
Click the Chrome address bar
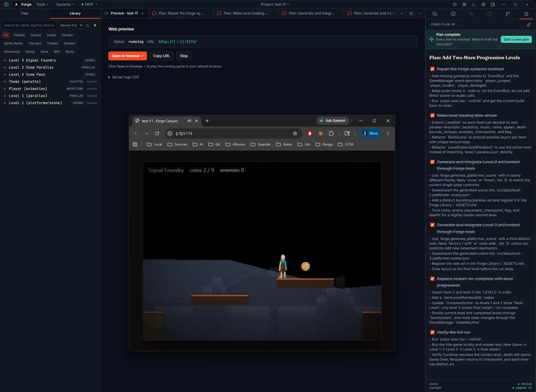[233, 133]
